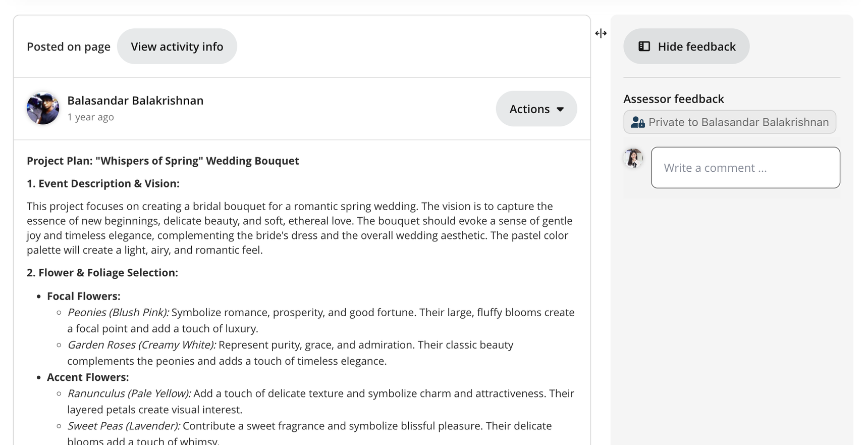Screen dimensions: 868x445
Task: Click the "Assessor feedback" heading
Action: (673, 99)
